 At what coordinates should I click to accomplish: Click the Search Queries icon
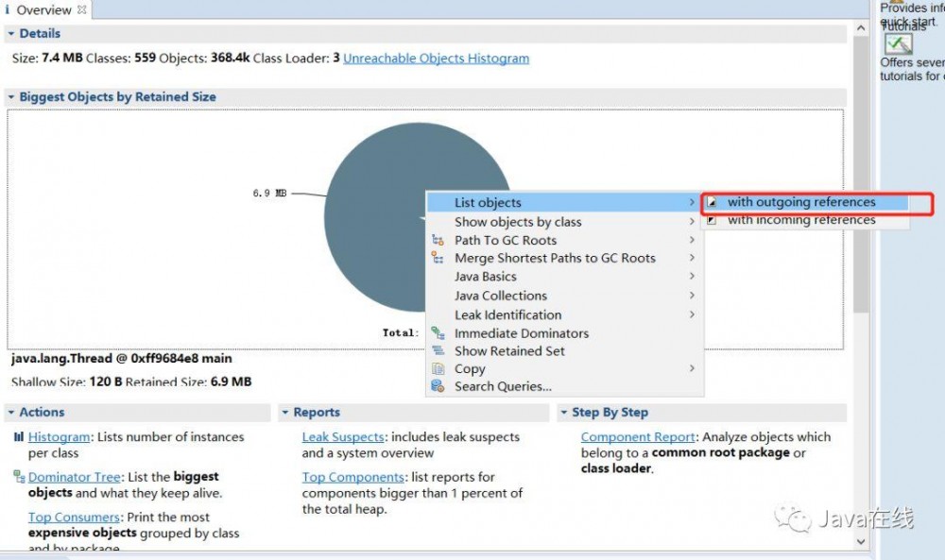tap(438, 386)
